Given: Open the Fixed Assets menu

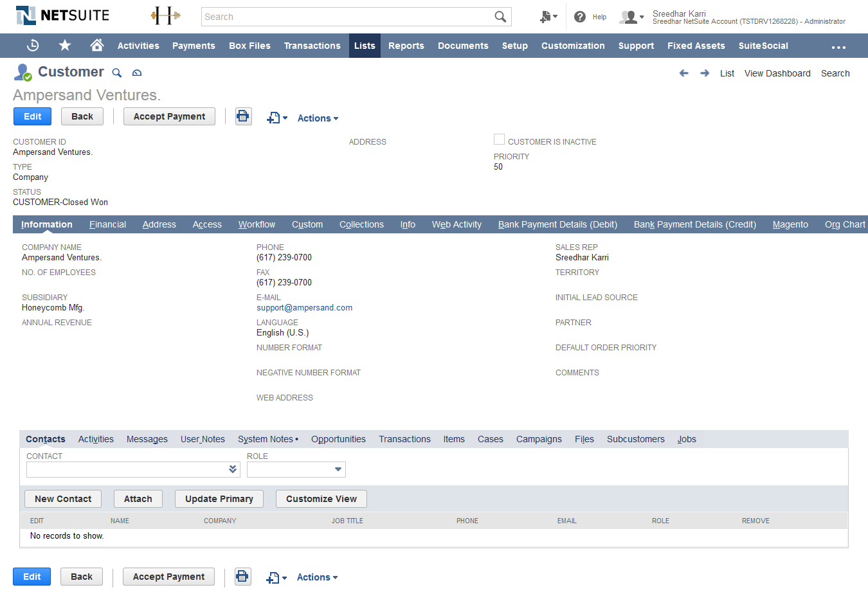Looking at the screenshot, I should (x=696, y=46).
